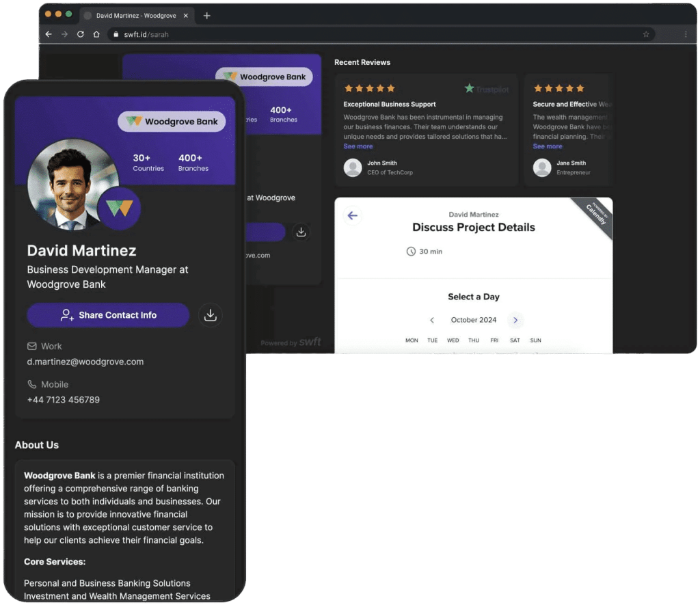The image size is (700, 607).
Task: Bookmark the page with the star icon
Action: pyautogui.click(x=646, y=34)
